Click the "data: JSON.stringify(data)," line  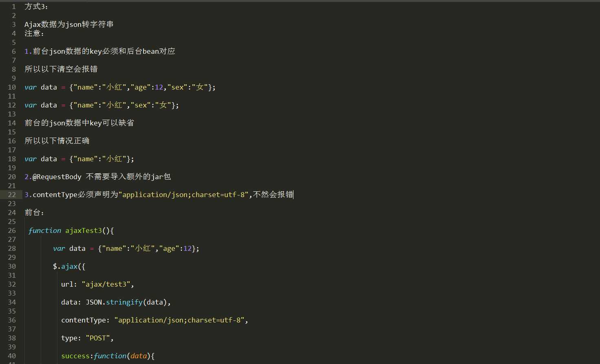116,302
